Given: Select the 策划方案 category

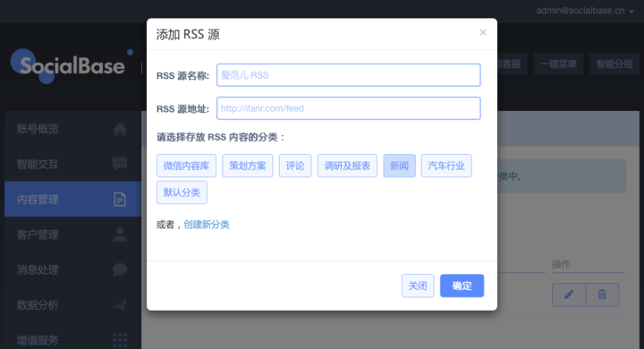Looking at the screenshot, I should tap(247, 166).
